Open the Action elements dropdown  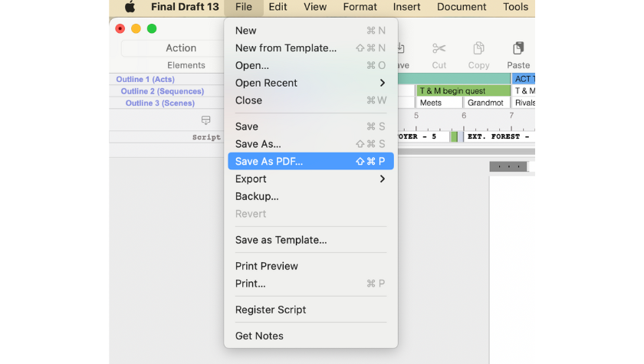pos(181,48)
